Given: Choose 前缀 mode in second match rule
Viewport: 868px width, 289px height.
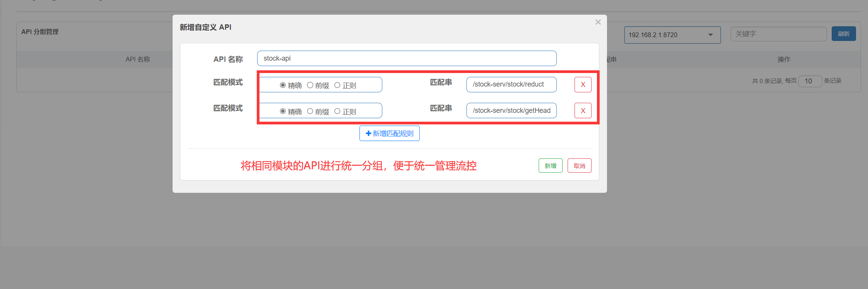Looking at the screenshot, I should tap(310, 111).
